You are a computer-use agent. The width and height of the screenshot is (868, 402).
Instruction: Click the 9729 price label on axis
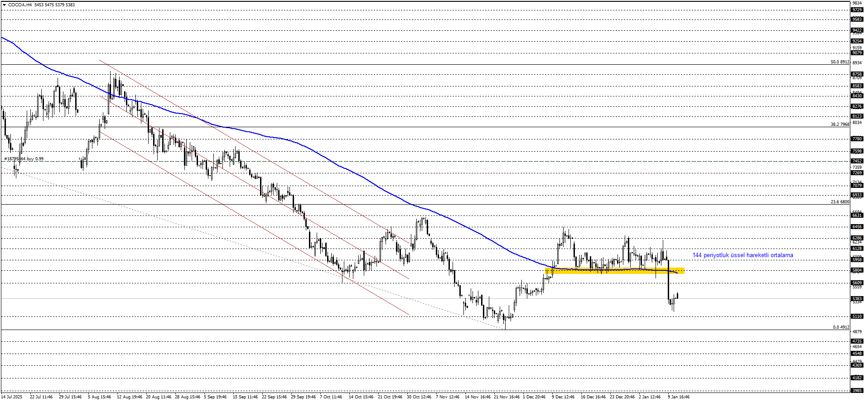857,10
